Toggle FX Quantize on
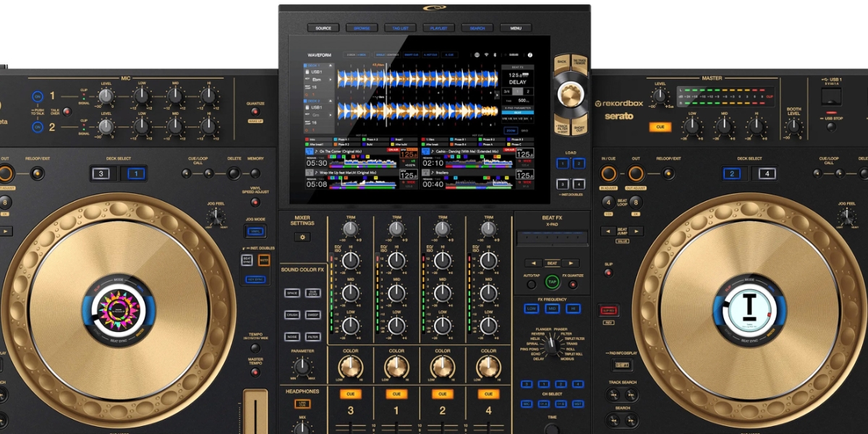The image size is (868, 434). click(x=573, y=285)
